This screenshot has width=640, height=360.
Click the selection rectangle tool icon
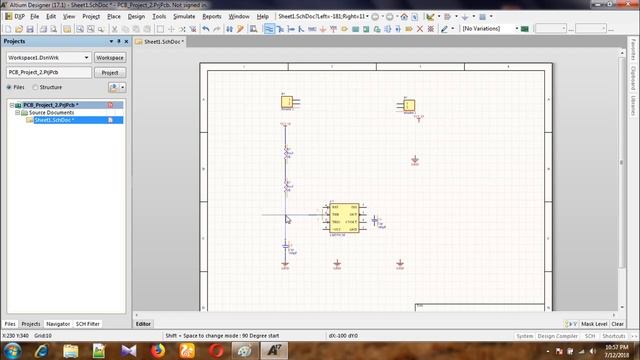pyautogui.click(x=160, y=29)
